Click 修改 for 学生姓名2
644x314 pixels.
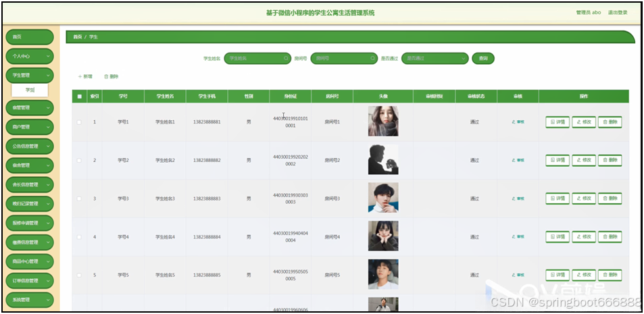(584, 161)
